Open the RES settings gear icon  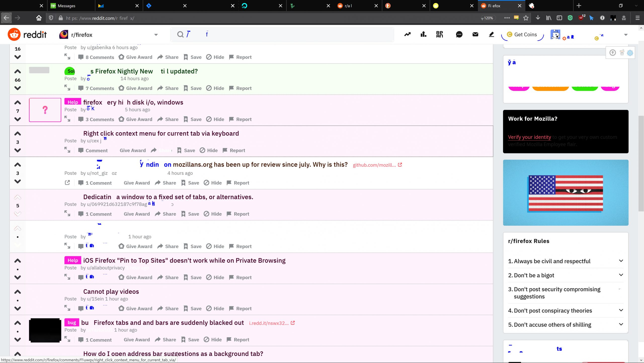630,53
